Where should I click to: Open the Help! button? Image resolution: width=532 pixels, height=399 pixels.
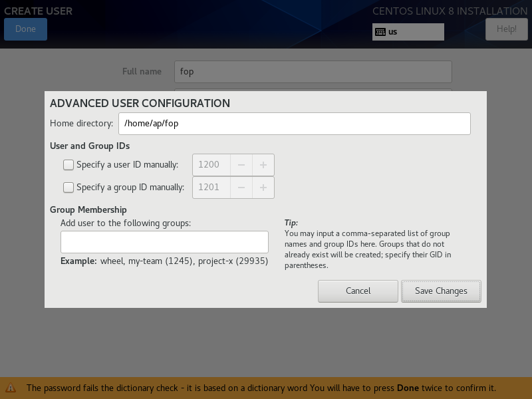pyautogui.click(x=506, y=29)
